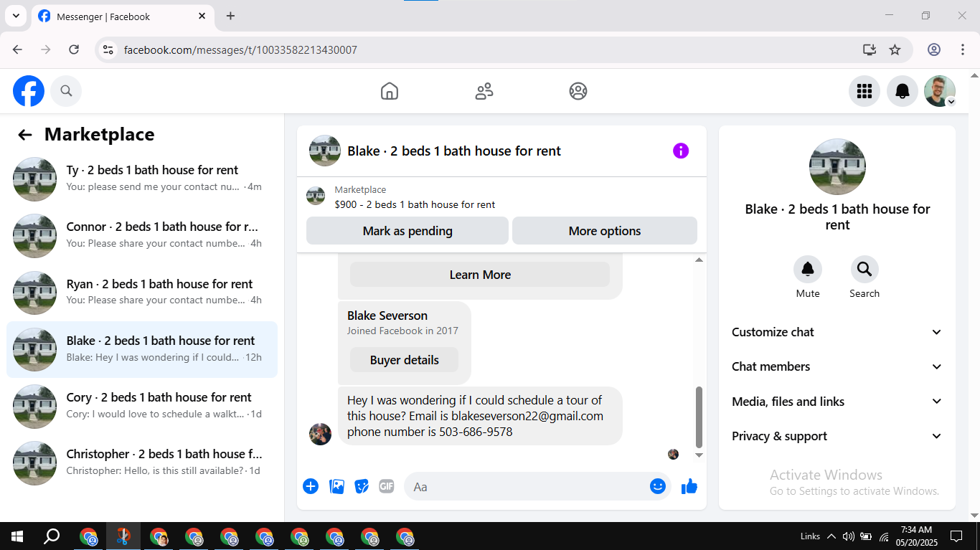Expand the Privacy & support section

[837, 436]
